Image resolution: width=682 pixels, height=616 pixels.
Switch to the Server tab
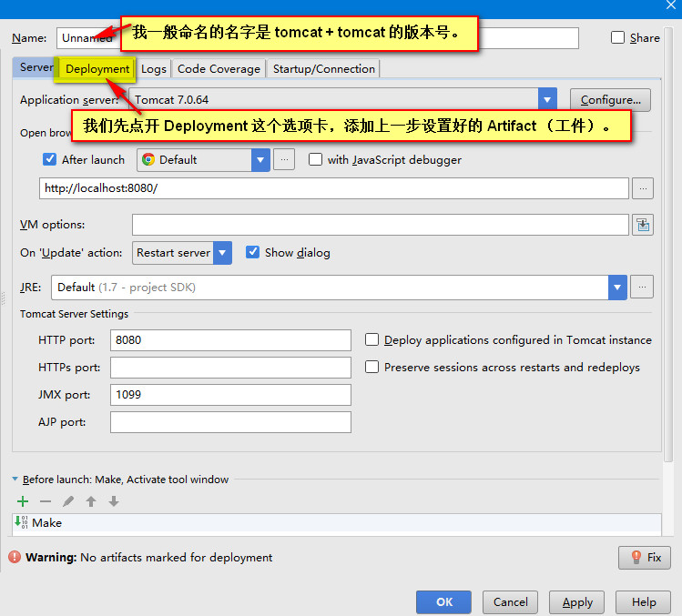(x=35, y=67)
